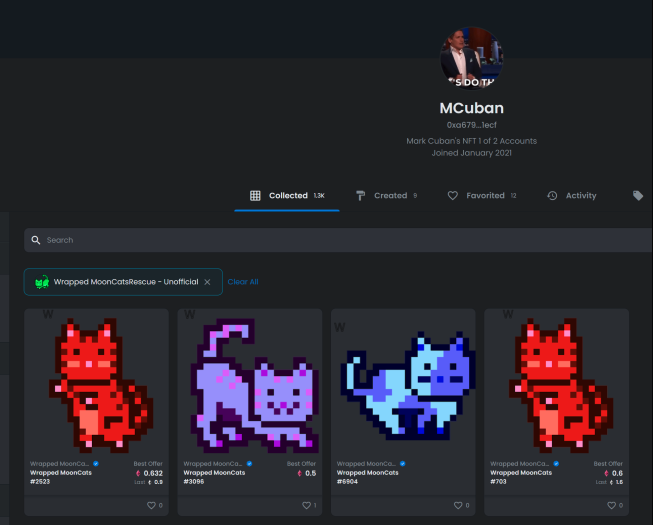Image resolution: width=653 pixels, height=525 pixels.
Task: Favorite the MoonCat #6904 heart
Action: [458, 505]
